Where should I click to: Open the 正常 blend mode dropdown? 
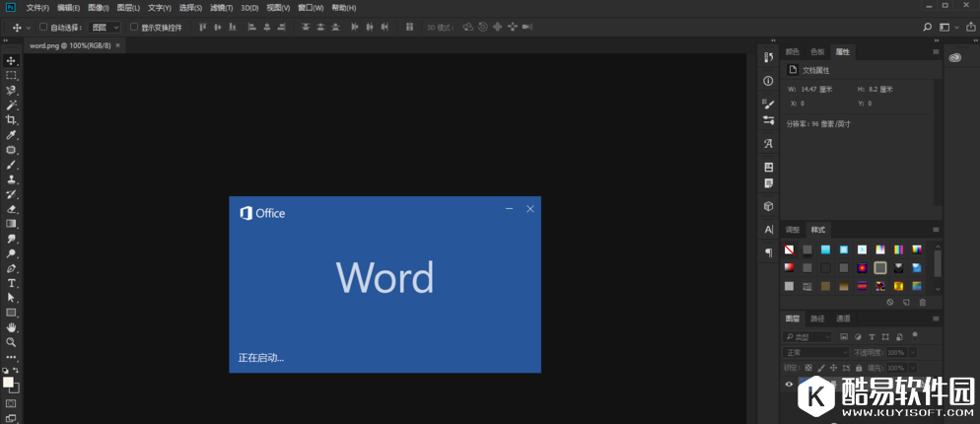[815, 352]
